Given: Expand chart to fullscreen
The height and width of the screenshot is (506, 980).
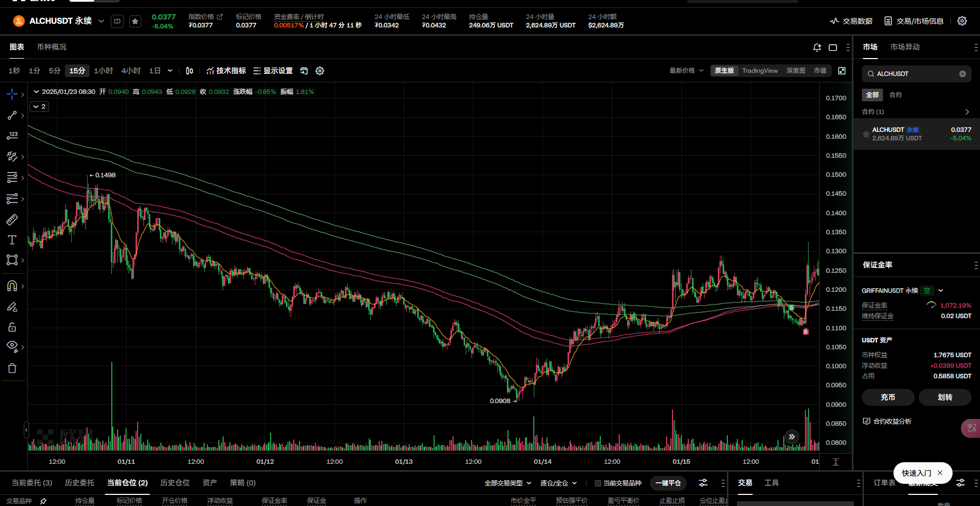Looking at the screenshot, I should coord(842,71).
